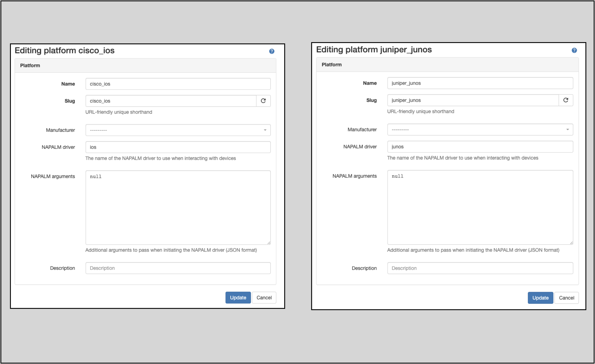This screenshot has height=364, width=595.
Task: Click Manufacturer label in juniper_junos form
Action: pos(362,130)
